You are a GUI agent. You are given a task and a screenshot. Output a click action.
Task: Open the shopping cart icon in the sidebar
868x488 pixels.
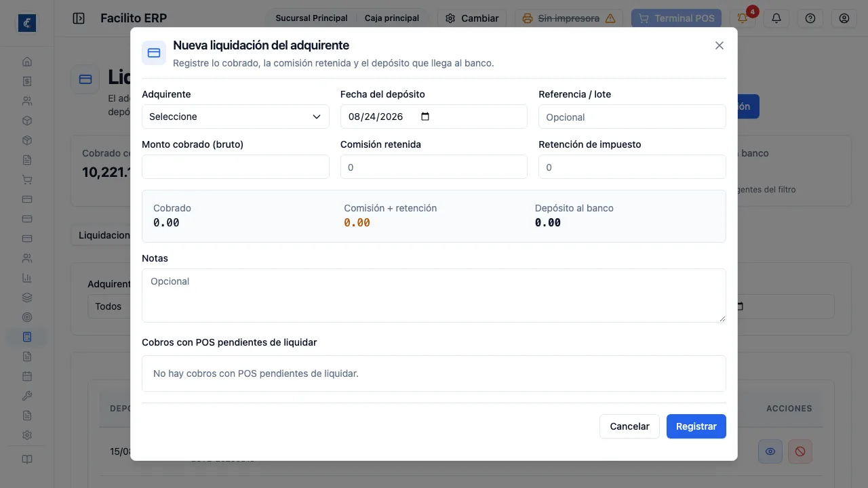click(x=27, y=180)
